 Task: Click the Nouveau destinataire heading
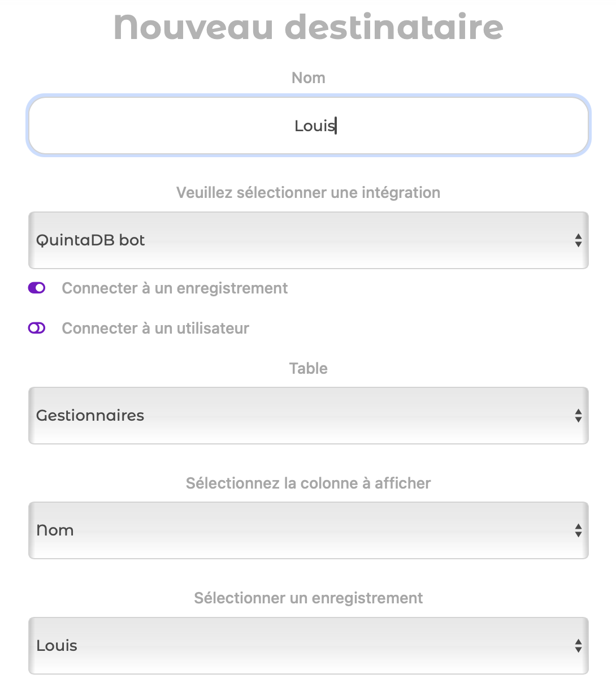[309, 27]
